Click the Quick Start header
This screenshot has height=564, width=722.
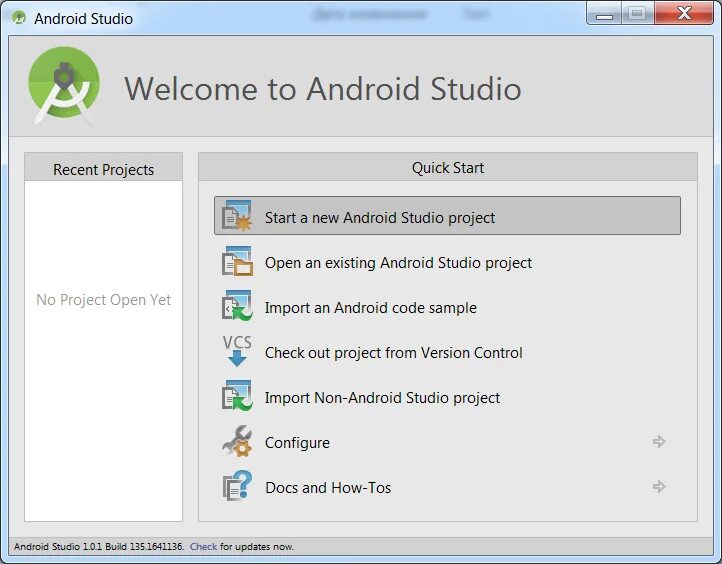(448, 168)
